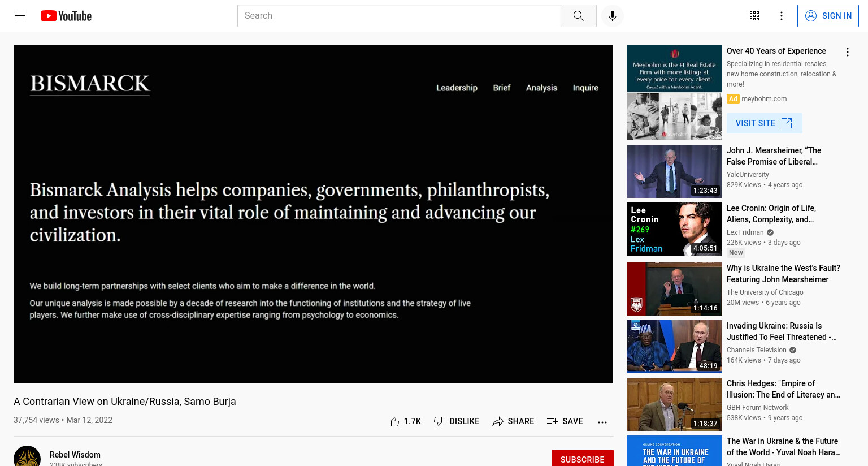
Task: Share the video via SHARE
Action: pyautogui.click(x=513, y=421)
